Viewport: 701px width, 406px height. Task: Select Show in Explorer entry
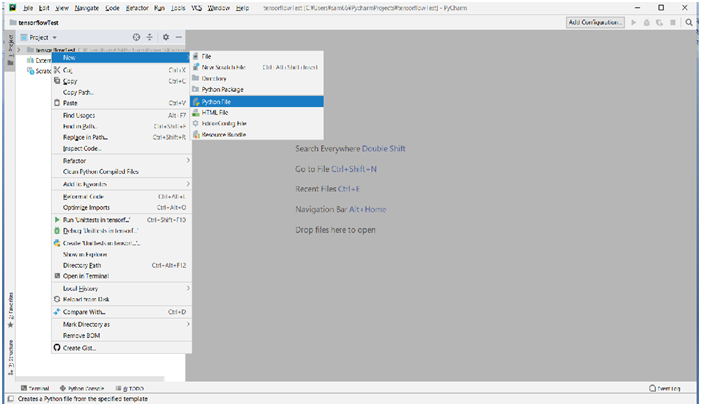(x=121, y=254)
